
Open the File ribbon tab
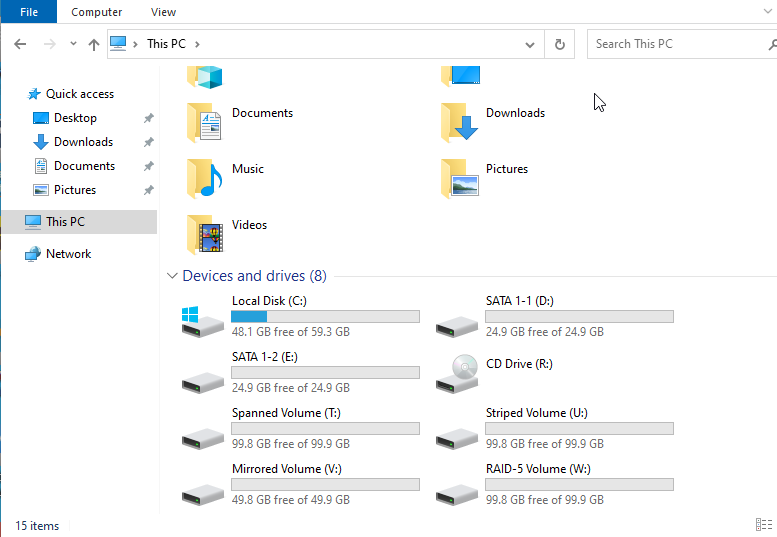[29, 12]
